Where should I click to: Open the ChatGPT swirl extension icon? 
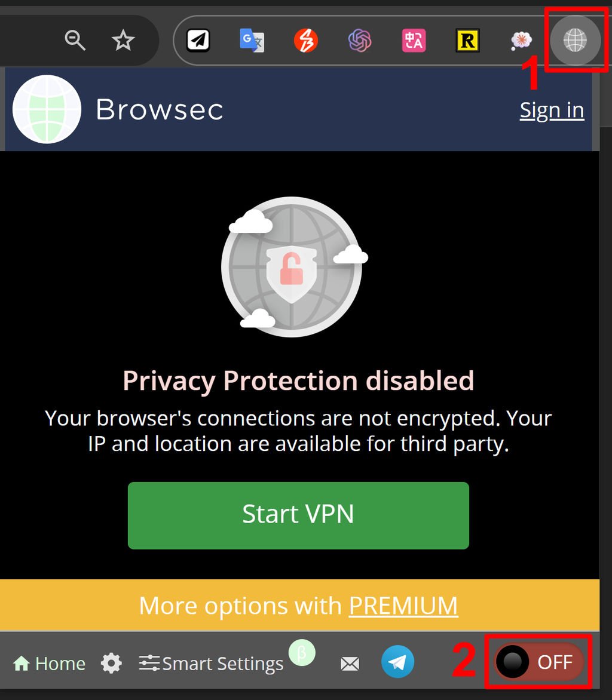click(360, 41)
